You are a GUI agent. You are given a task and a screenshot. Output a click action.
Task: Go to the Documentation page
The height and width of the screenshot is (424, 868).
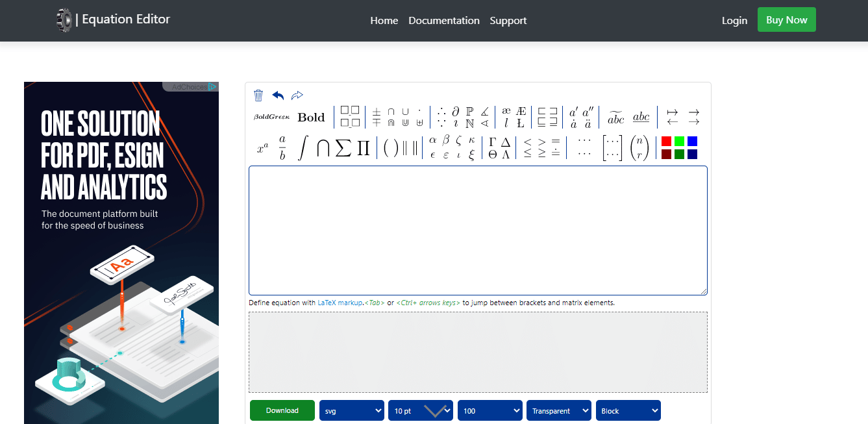[x=444, y=21]
